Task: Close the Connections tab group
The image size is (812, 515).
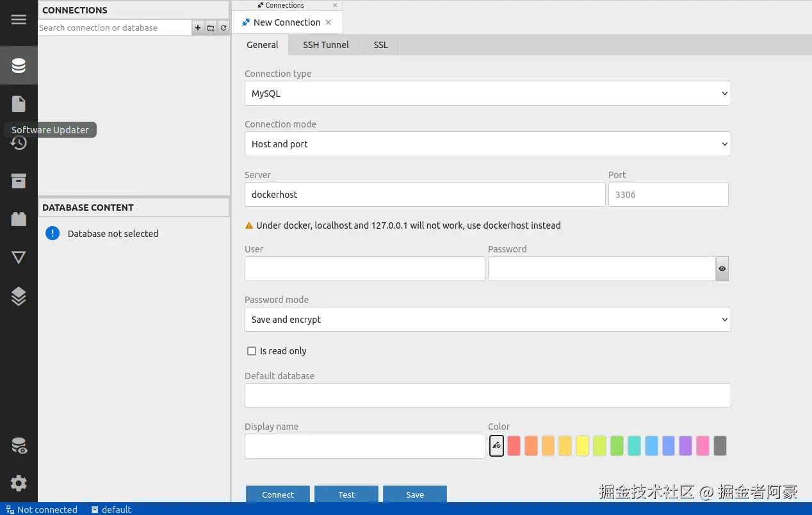Action: [x=335, y=5]
